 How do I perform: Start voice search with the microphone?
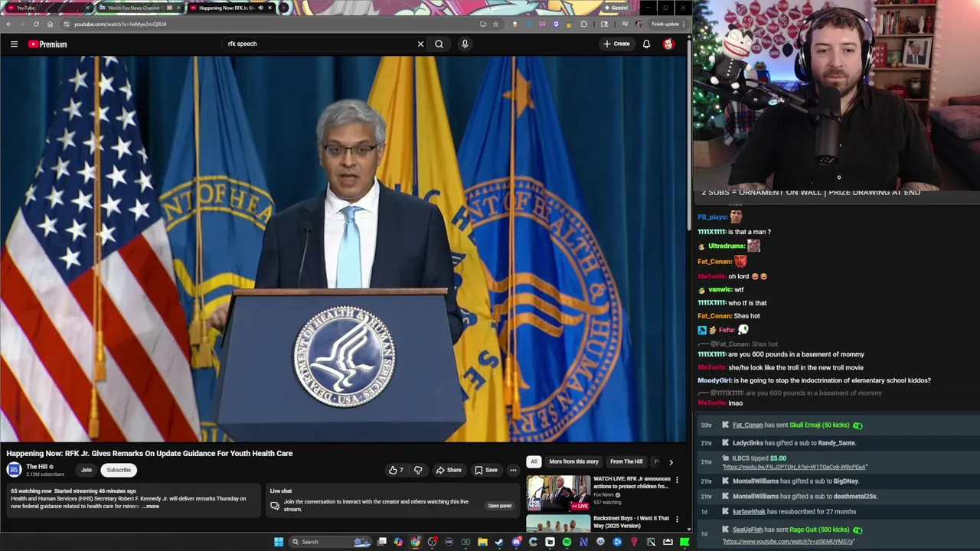[464, 44]
